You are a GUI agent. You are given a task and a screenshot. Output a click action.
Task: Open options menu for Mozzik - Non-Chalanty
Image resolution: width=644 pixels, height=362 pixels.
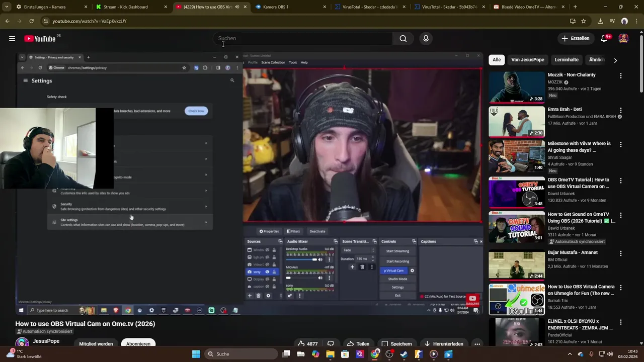click(620, 76)
